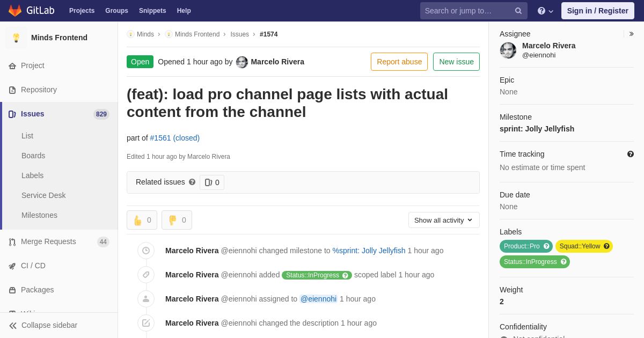
Task: Click the milestone clock activity icon
Action: point(145,251)
